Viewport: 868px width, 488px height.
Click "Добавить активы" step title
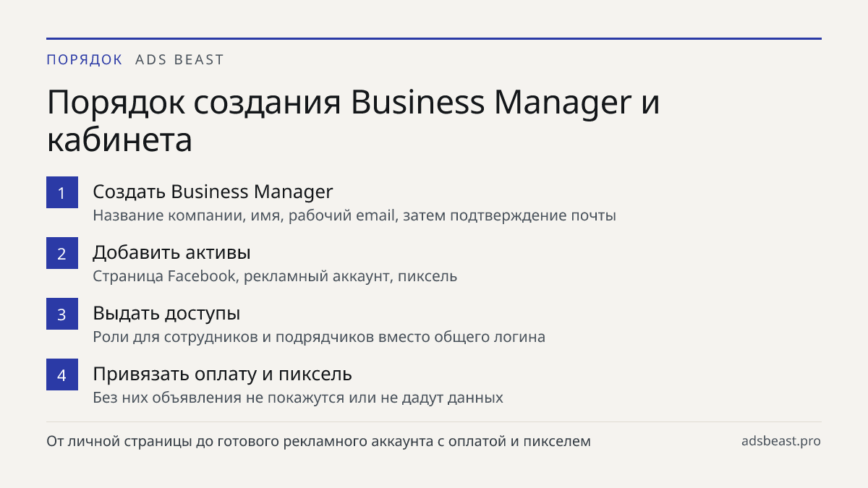coord(171,252)
